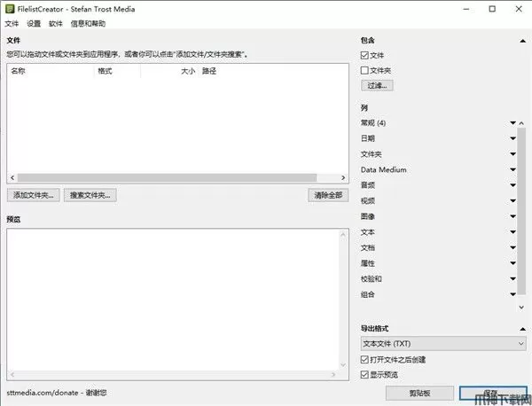This screenshot has width=532, height=406.
Task: Toggle the 显示预览 checkbox
Action: 364,374
